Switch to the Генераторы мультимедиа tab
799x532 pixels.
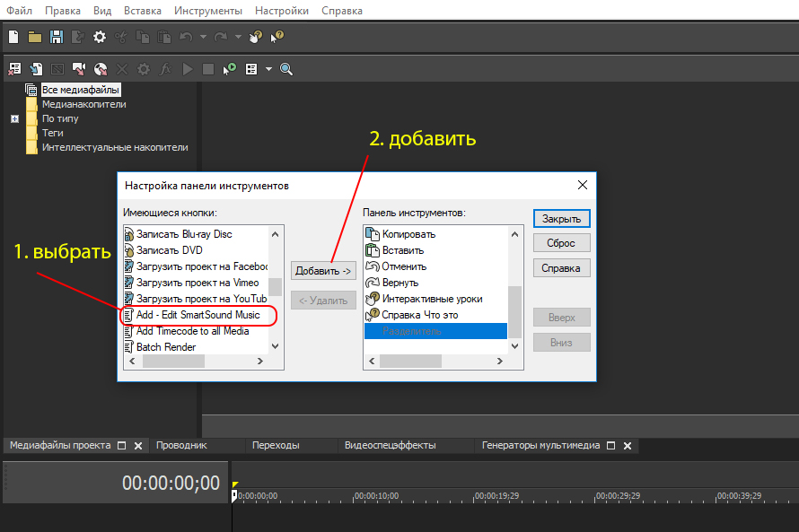pos(540,446)
